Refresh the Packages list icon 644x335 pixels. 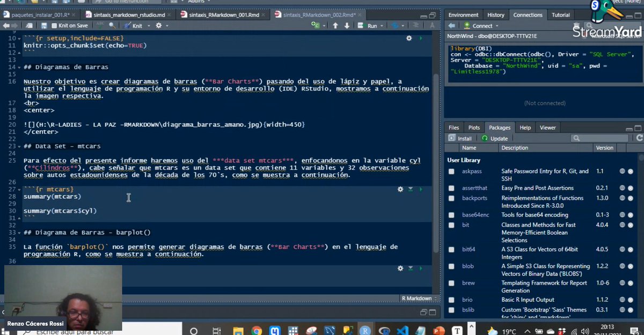tap(639, 138)
